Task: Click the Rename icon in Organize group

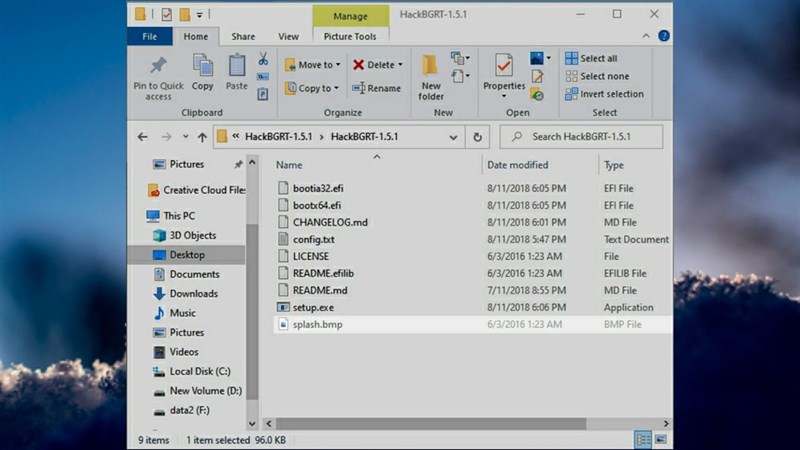Action: coord(376,88)
